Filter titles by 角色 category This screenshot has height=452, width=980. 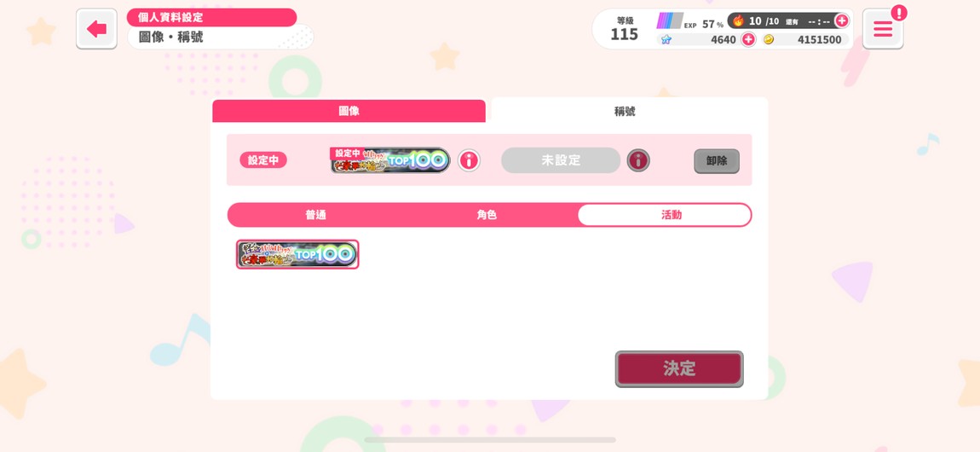coord(487,215)
